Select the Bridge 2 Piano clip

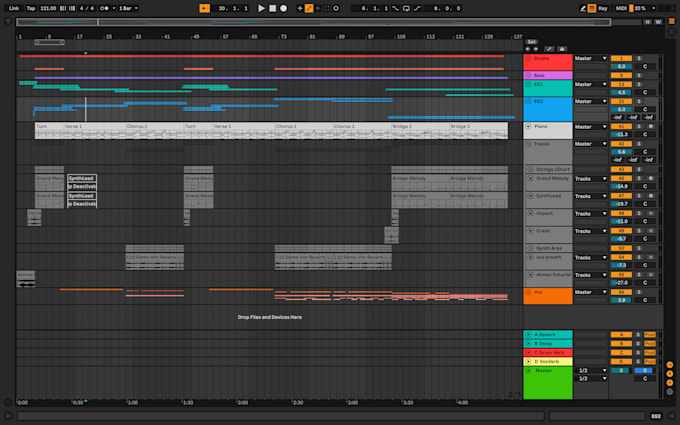pos(478,131)
